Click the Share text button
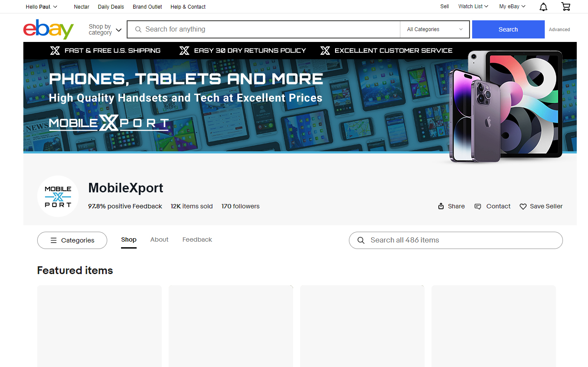 (x=456, y=206)
